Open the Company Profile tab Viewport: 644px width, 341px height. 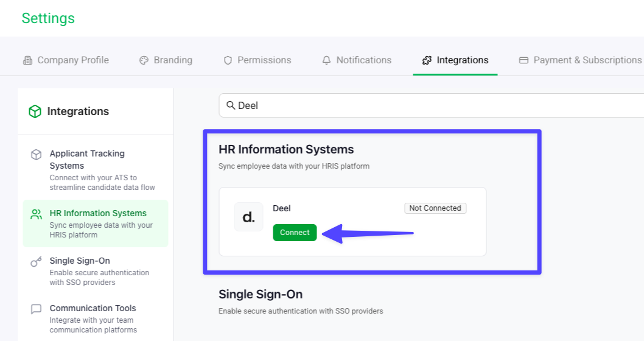[72, 60]
